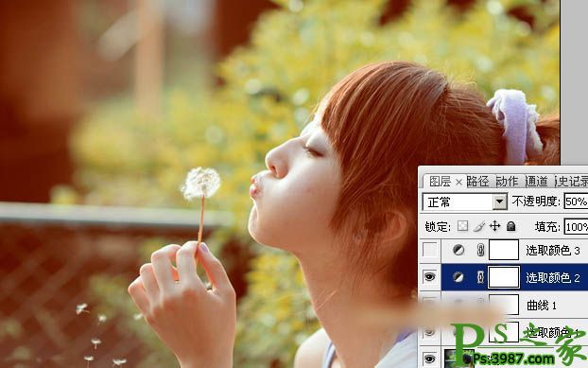The image size is (588, 368).
Task: Close the 图层 tab with its X
Action: (x=459, y=183)
